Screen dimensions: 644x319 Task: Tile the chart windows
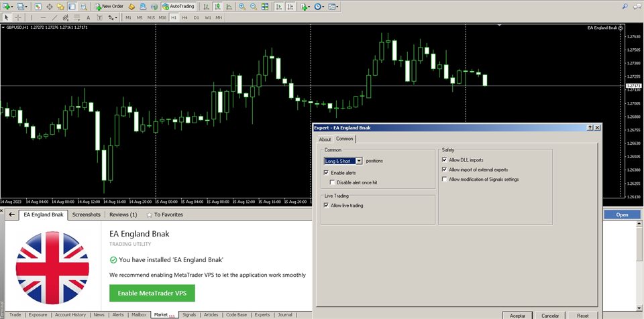pos(265,7)
